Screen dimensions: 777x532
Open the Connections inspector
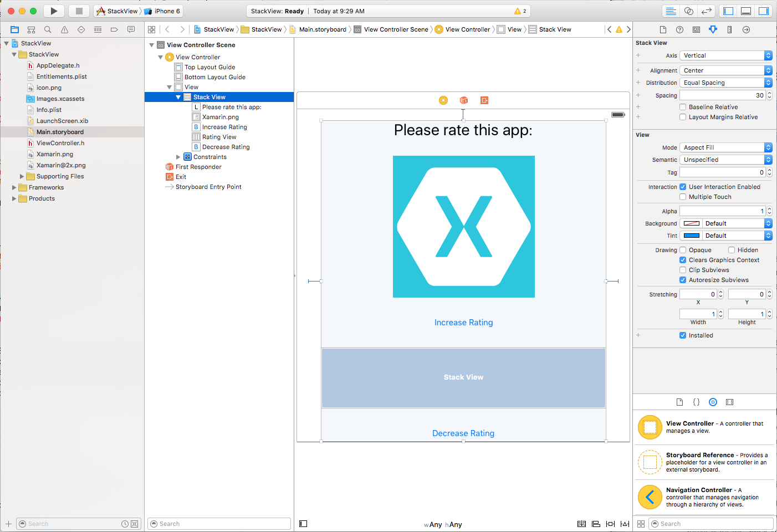(746, 29)
